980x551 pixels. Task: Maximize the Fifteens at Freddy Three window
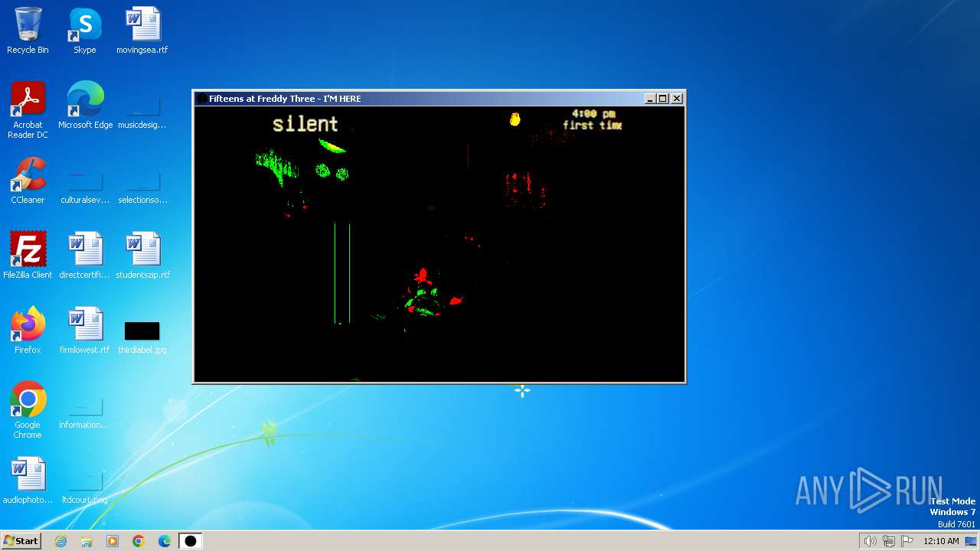664,99
